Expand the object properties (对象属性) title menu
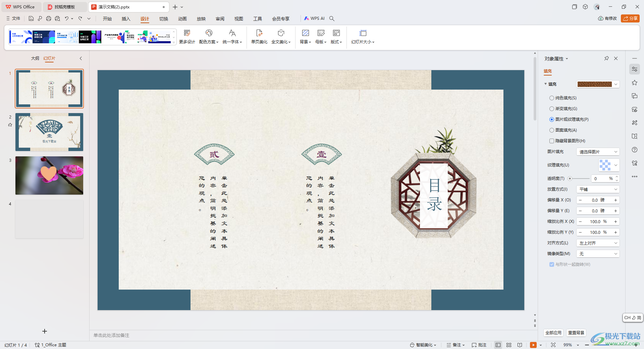 pos(556,59)
